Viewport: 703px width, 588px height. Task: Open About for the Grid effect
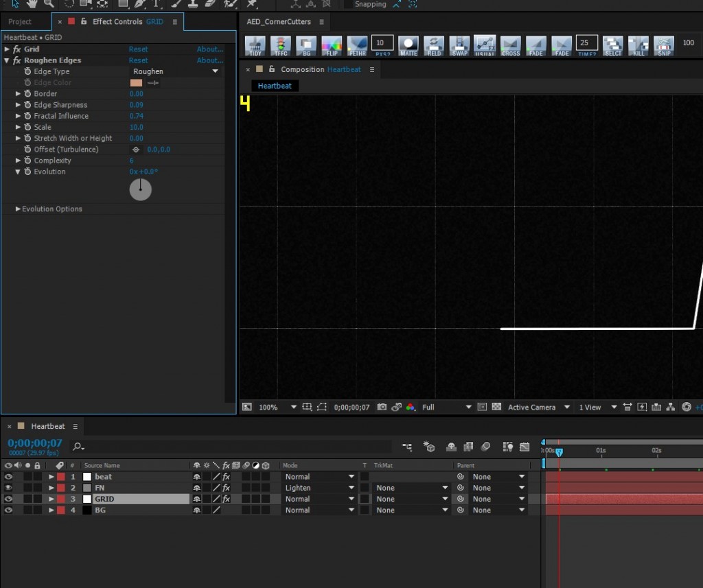point(209,49)
